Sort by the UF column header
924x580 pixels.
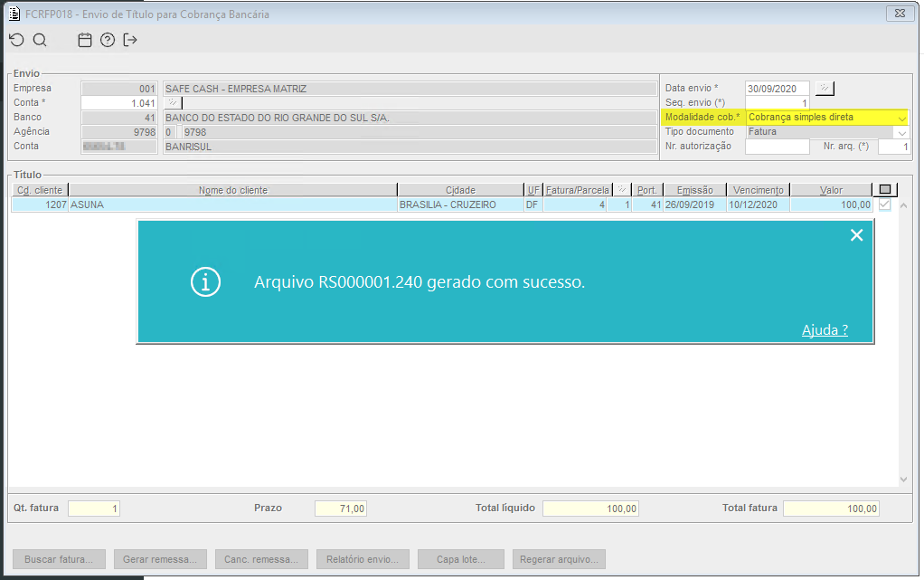(533, 190)
